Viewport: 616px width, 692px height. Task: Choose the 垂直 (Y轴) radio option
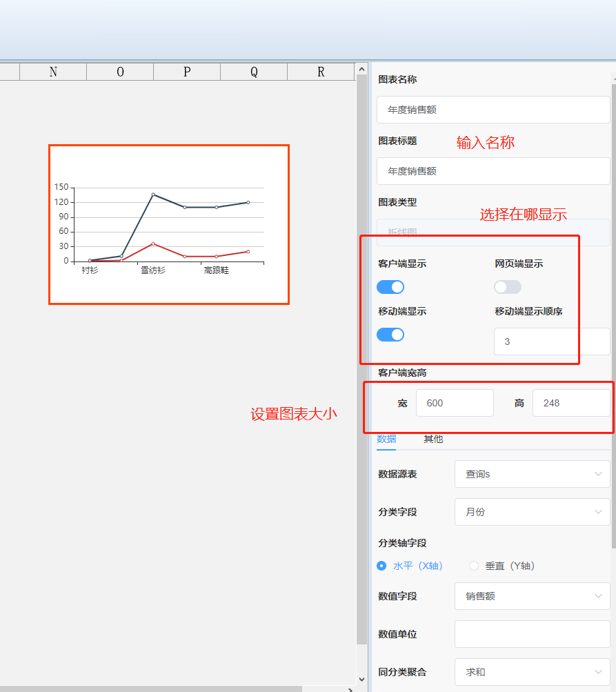[x=474, y=566]
